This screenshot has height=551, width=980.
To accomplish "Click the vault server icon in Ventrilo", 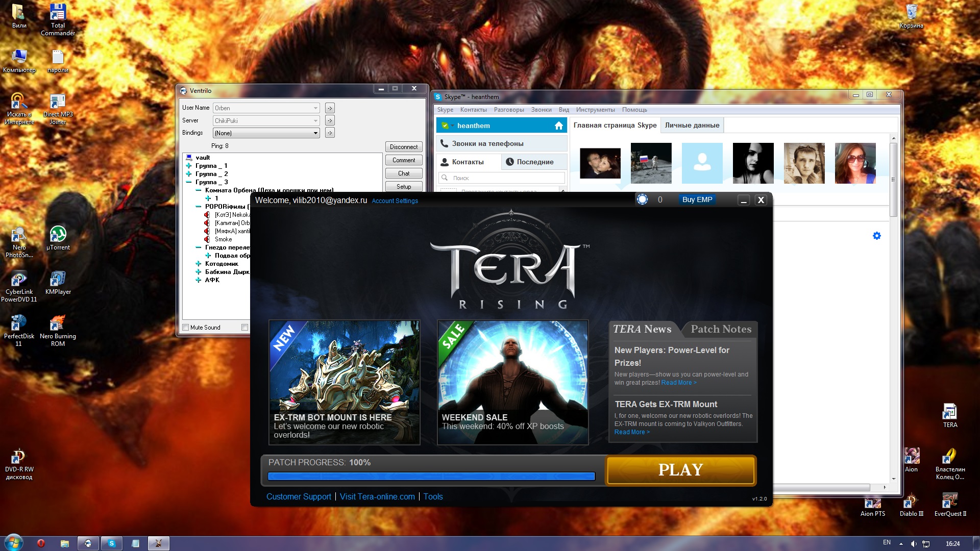I will tap(189, 158).
